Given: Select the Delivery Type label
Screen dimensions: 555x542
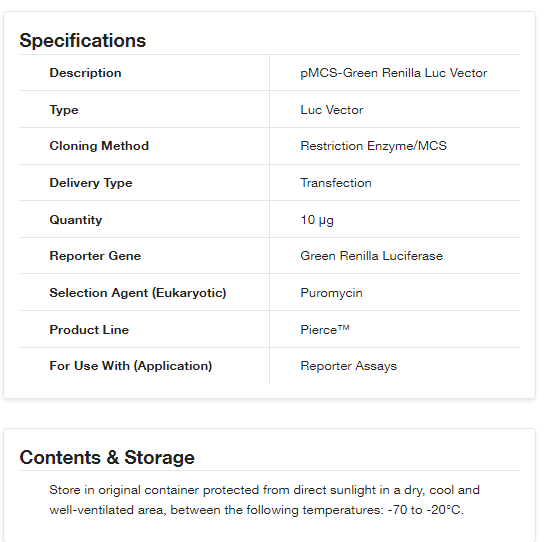Looking at the screenshot, I should 91,183.
